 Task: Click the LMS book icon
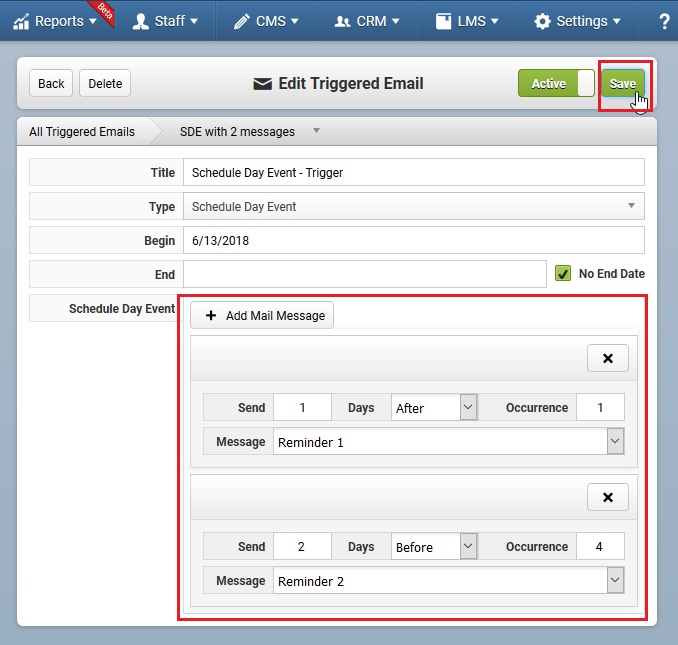click(443, 21)
